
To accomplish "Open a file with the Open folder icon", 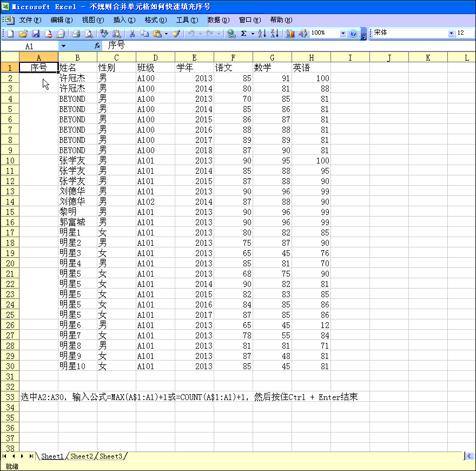I will (x=23, y=34).
